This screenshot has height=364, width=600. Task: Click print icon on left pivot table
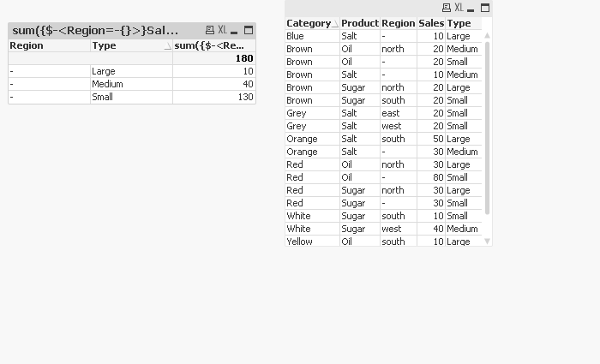coord(210,30)
